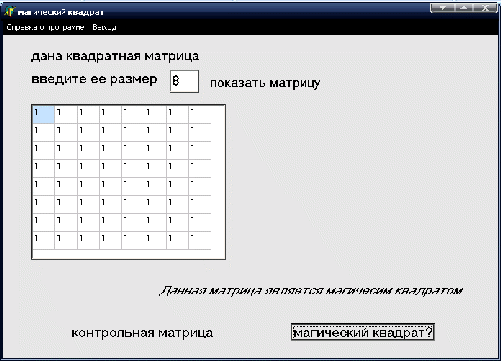The image size is (502, 362).
Task: Maximize the magic square window
Action: pos(464,8)
